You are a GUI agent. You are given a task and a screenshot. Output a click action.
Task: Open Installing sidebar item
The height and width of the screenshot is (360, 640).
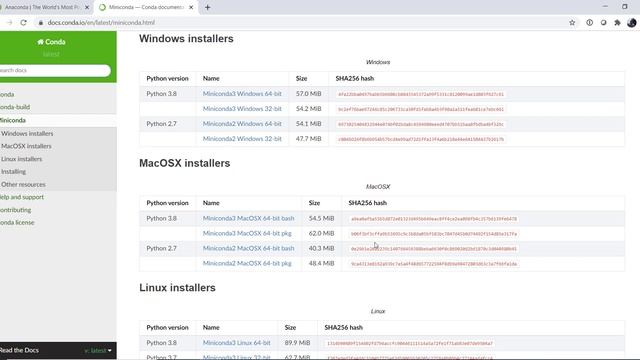coord(13,171)
